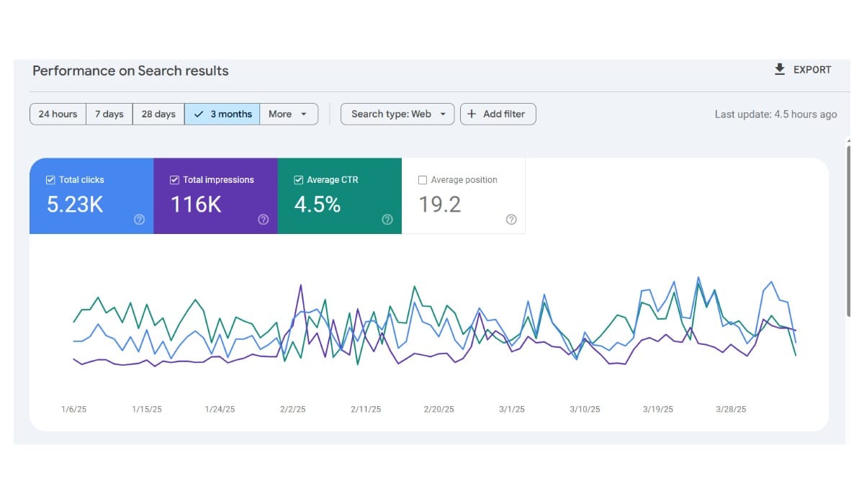Select the 24 hours range tab
This screenshot has width=864, height=504.
coord(58,114)
